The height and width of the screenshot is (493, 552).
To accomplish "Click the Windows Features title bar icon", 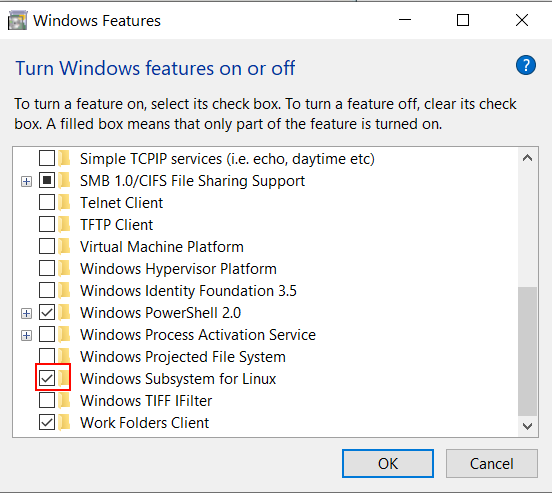I will pyautogui.click(x=17, y=20).
